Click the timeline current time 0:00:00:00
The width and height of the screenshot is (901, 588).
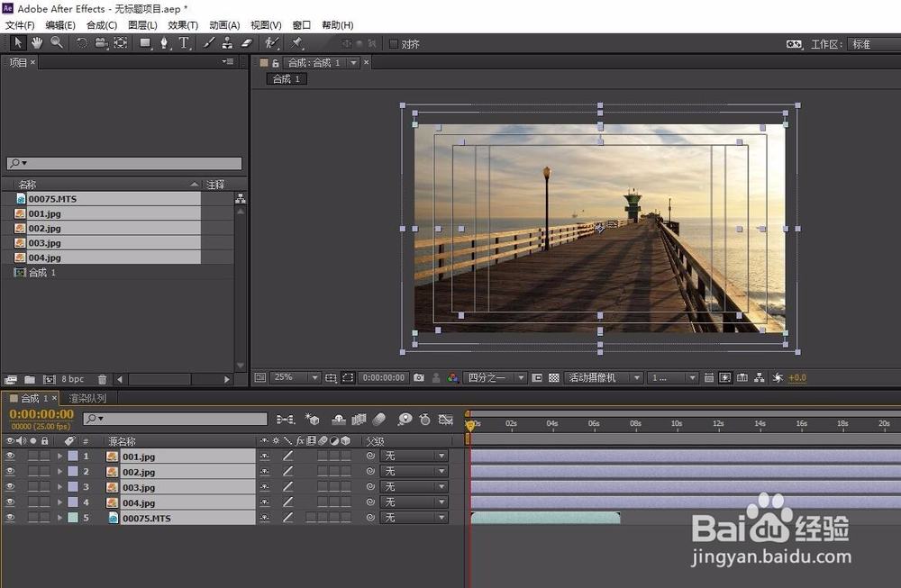[41, 414]
